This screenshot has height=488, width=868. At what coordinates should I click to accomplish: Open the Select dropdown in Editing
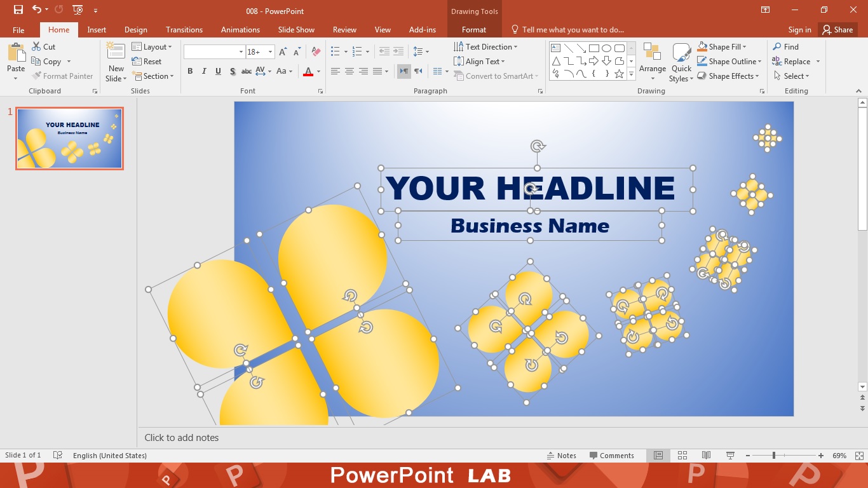[x=791, y=76]
